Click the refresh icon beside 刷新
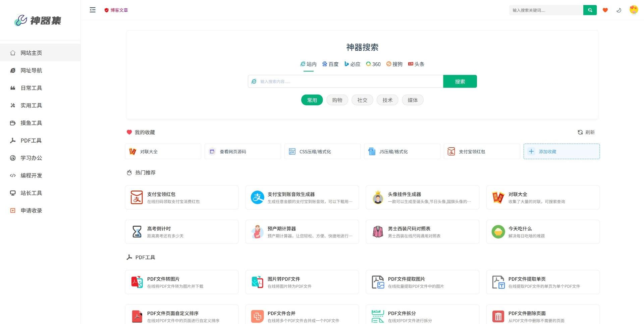Image resolution: width=644 pixels, height=324 pixels. [x=580, y=132]
